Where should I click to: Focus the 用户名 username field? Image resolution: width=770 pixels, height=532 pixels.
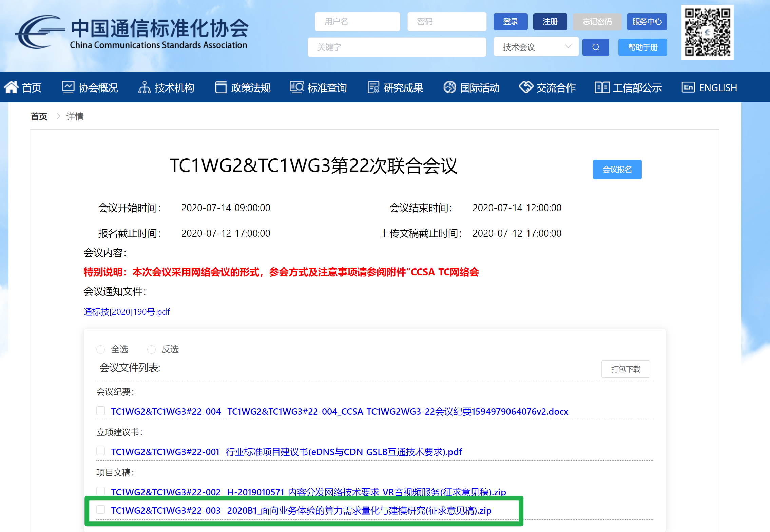click(x=357, y=22)
